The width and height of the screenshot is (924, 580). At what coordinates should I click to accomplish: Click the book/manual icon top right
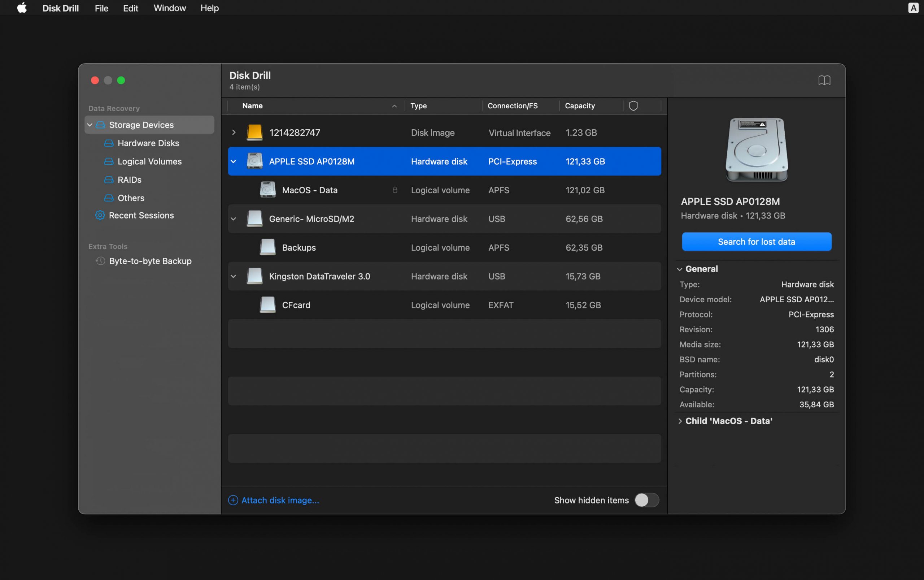(x=824, y=79)
